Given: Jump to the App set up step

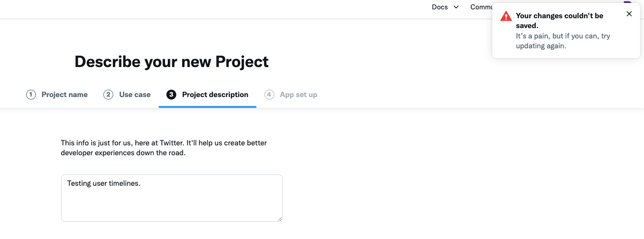Looking at the screenshot, I should click(x=298, y=95).
